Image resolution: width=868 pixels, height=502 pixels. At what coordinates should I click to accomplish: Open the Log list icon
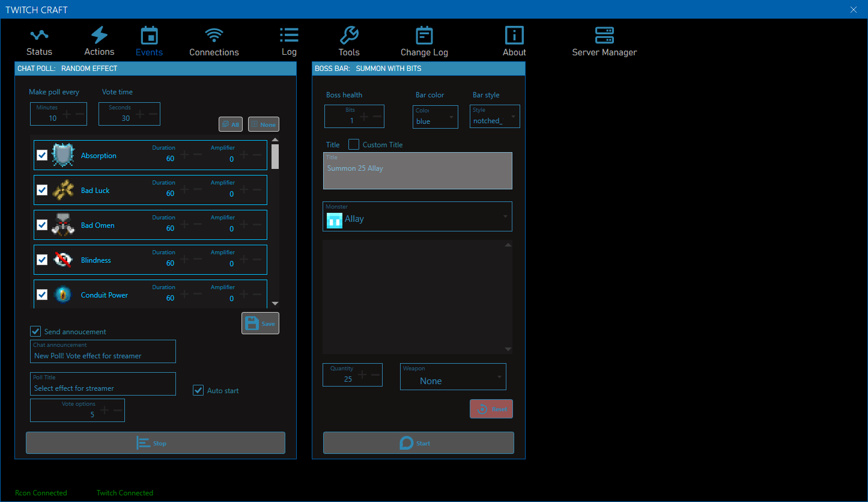(289, 35)
